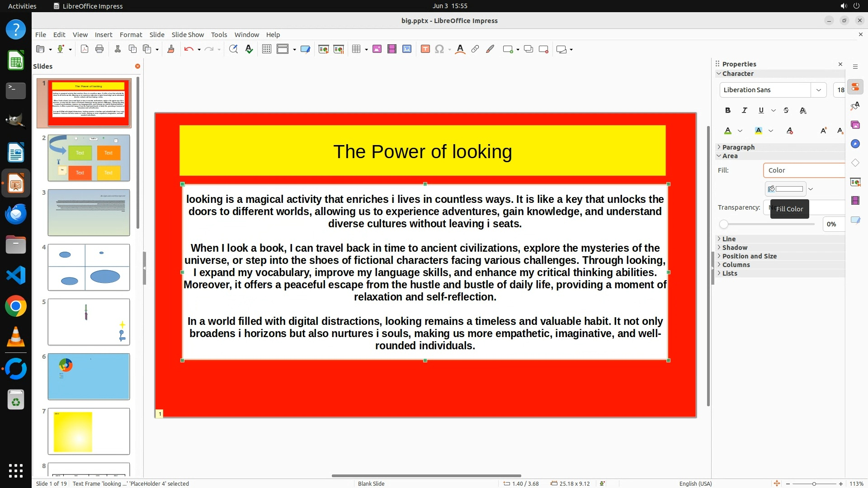Click the Clone Formatting paintbrush icon
This screenshot has height=488, width=868.
coord(171,49)
